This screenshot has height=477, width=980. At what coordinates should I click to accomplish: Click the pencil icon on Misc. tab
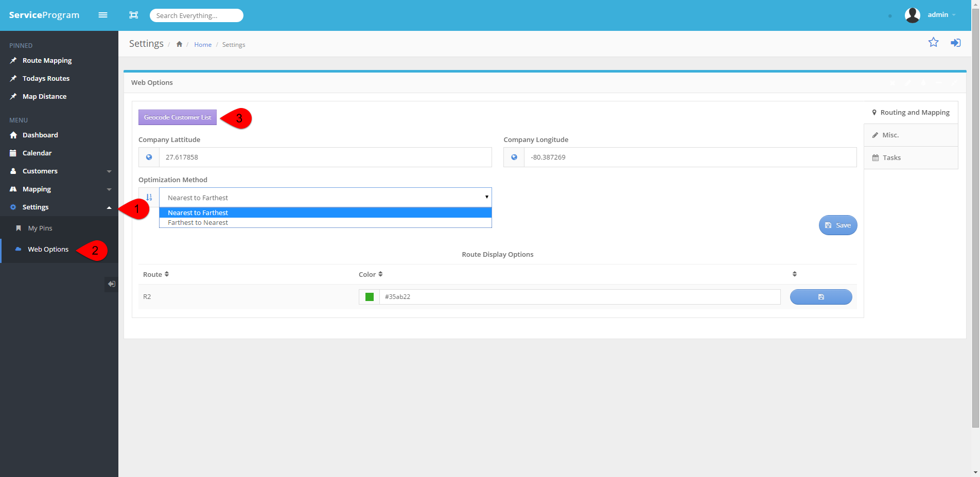[x=875, y=135]
